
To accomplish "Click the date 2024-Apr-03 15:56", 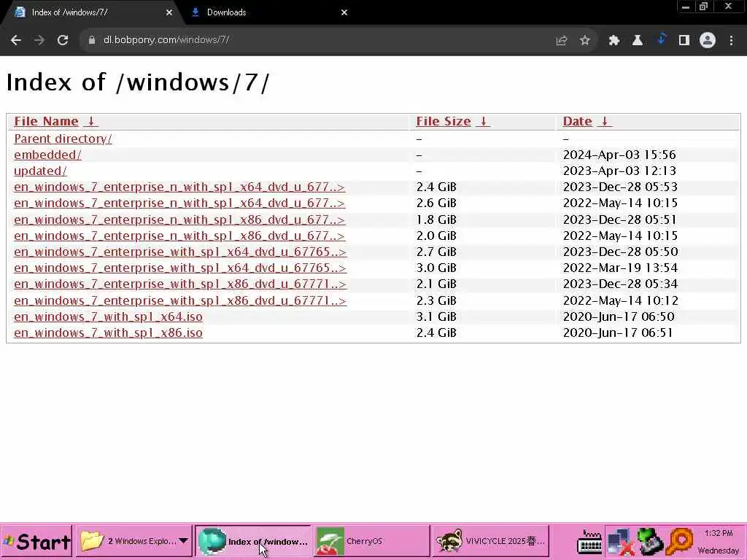I will (619, 155).
